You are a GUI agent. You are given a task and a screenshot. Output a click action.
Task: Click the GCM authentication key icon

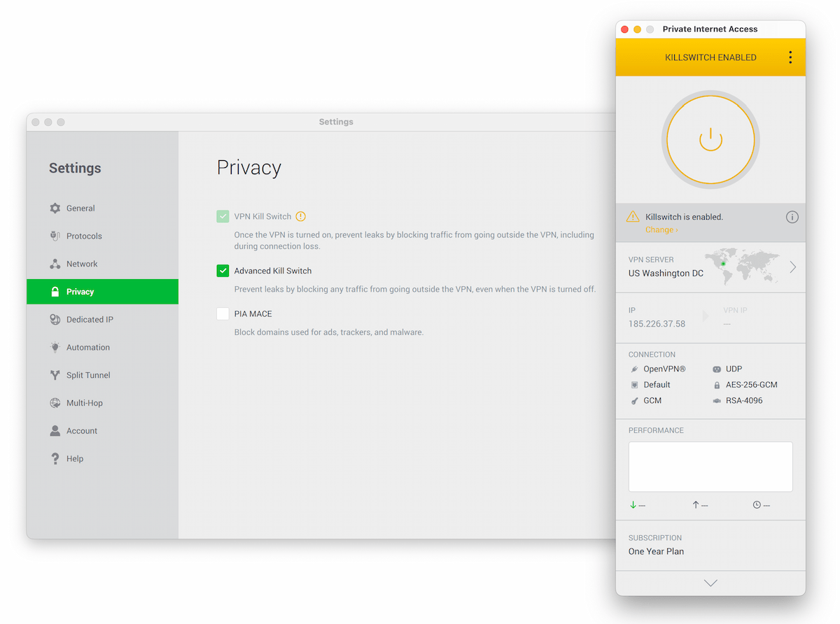(634, 401)
